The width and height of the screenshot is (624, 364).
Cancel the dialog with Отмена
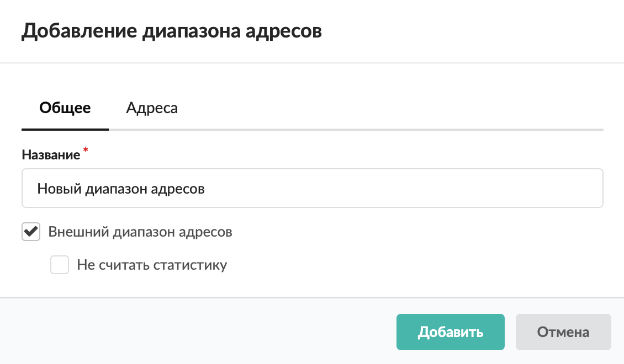click(x=563, y=333)
